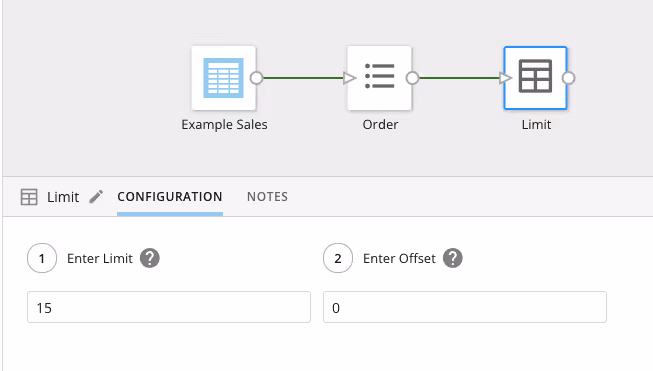Open help for Enter Limit
653x371 pixels.
coord(150,258)
